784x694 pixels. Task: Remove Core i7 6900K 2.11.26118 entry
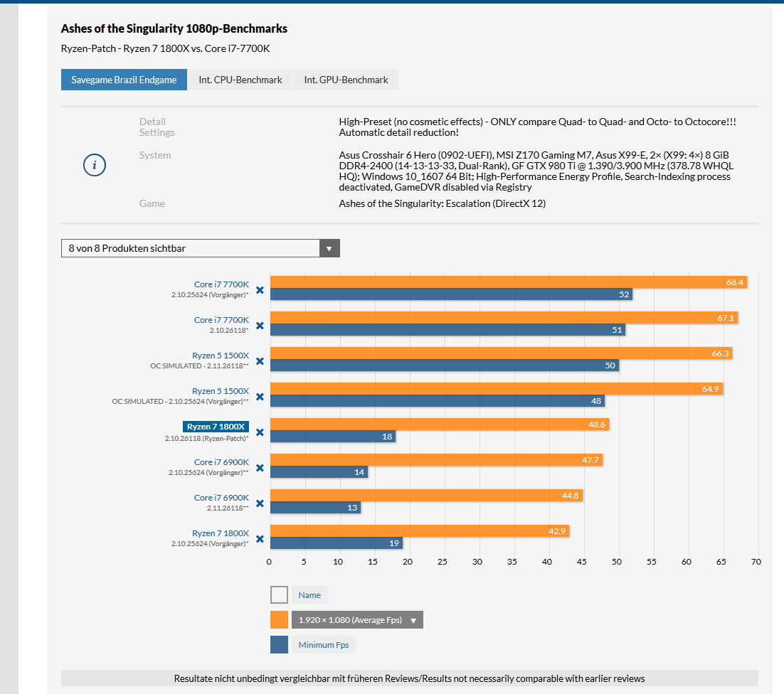(260, 503)
